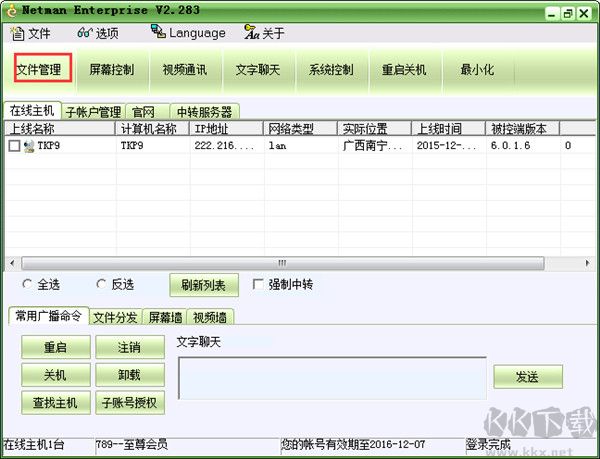Open the 文件 menu

click(30, 34)
